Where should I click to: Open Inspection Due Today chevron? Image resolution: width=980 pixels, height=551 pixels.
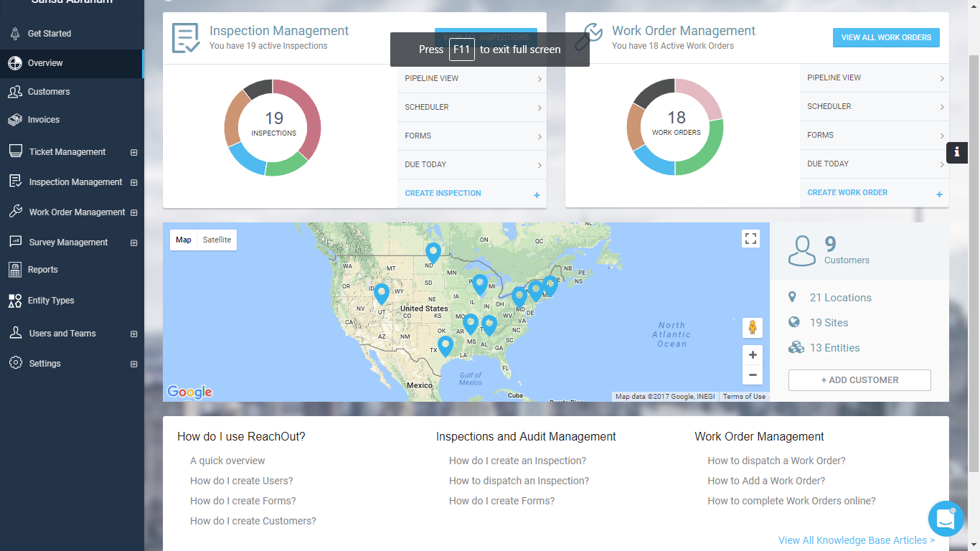tap(540, 165)
